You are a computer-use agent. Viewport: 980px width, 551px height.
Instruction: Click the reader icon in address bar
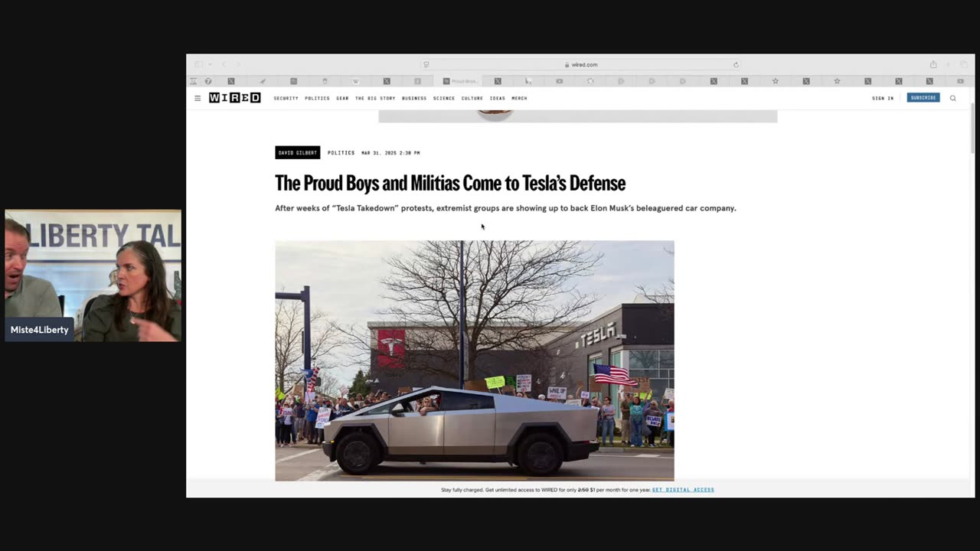click(x=426, y=64)
